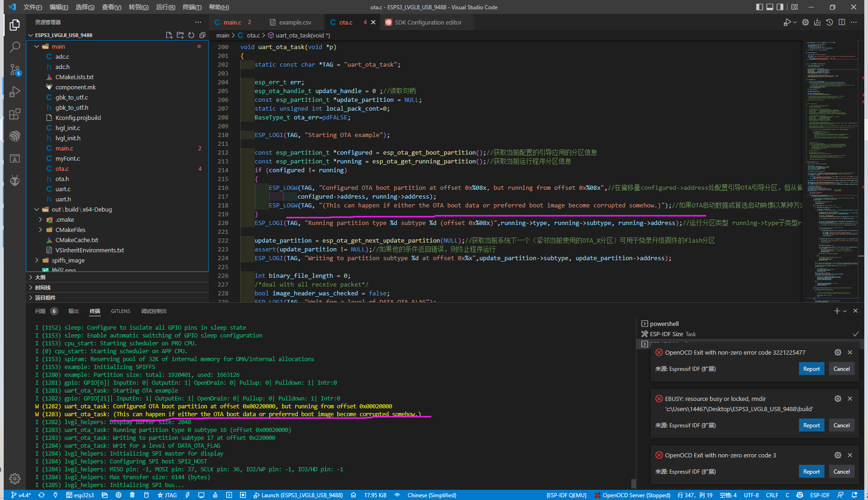
Task: Click Launch (ESPS3_LVGL8_USB_9488) debug status item
Action: click(x=298, y=495)
